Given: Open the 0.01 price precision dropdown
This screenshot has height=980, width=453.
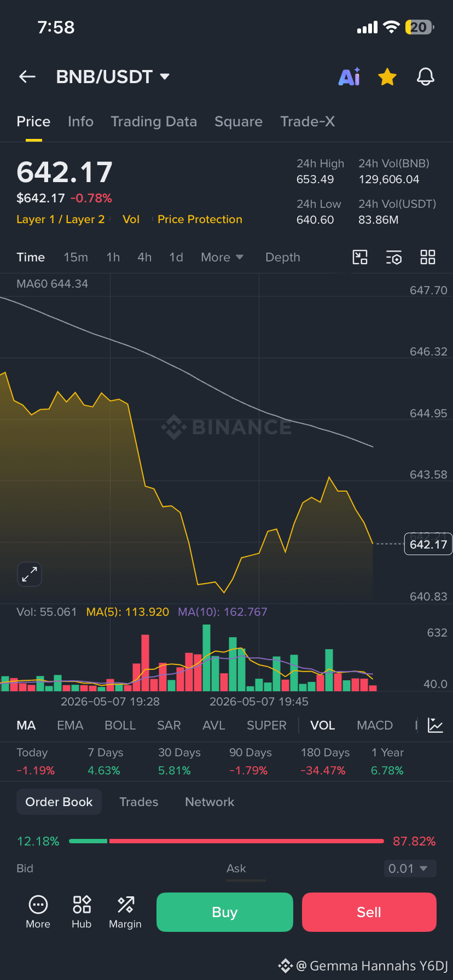Looking at the screenshot, I should (x=410, y=868).
